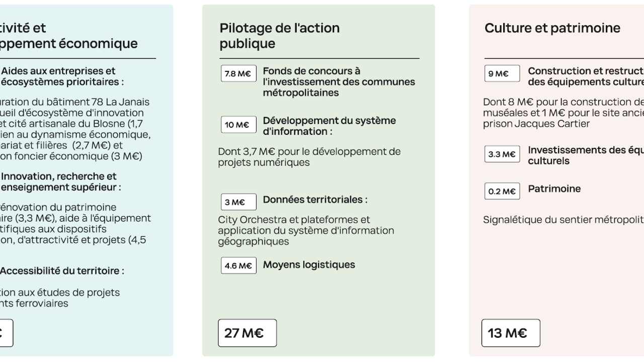The height and width of the screenshot is (362, 644).
Task: Click the 9 M€ amount badge
Action: [x=502, y=74]
